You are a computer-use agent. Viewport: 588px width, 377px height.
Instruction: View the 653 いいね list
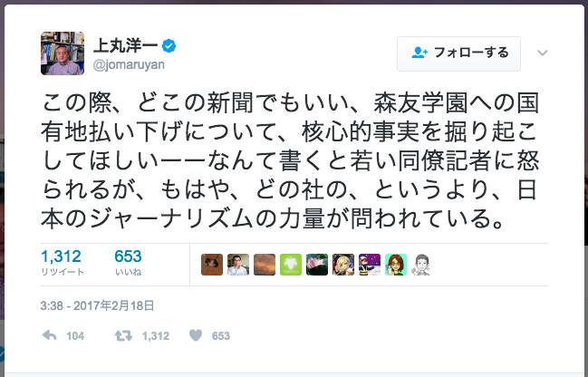pos(128,264)
